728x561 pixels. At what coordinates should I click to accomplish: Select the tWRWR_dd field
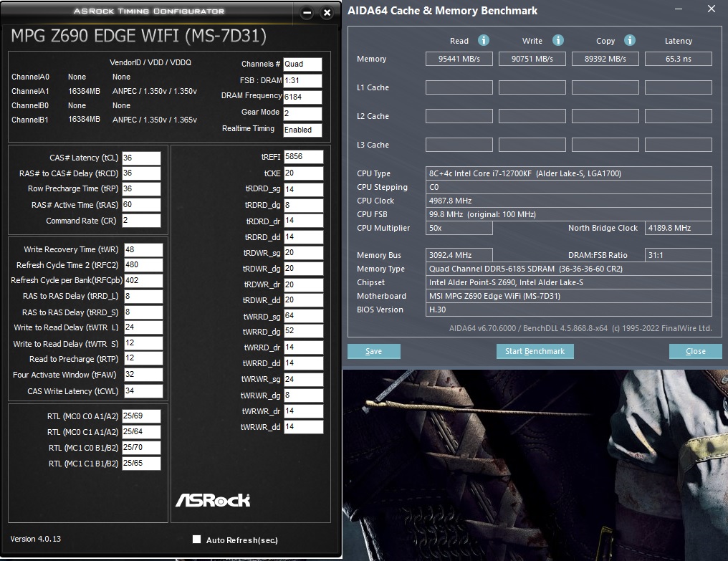(303, 427)
